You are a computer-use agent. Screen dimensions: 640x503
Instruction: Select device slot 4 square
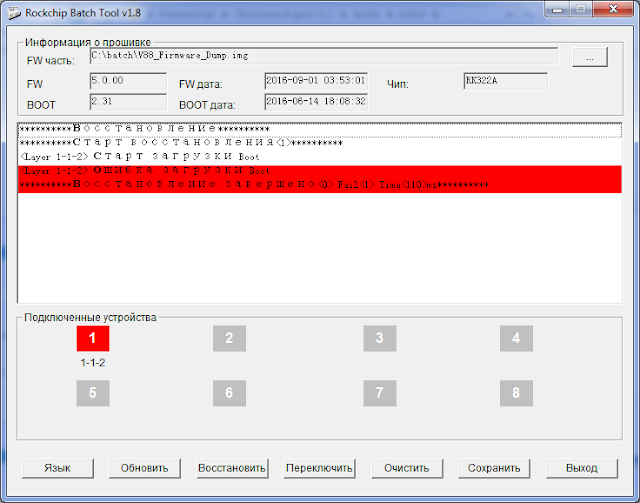coord(516,338)
